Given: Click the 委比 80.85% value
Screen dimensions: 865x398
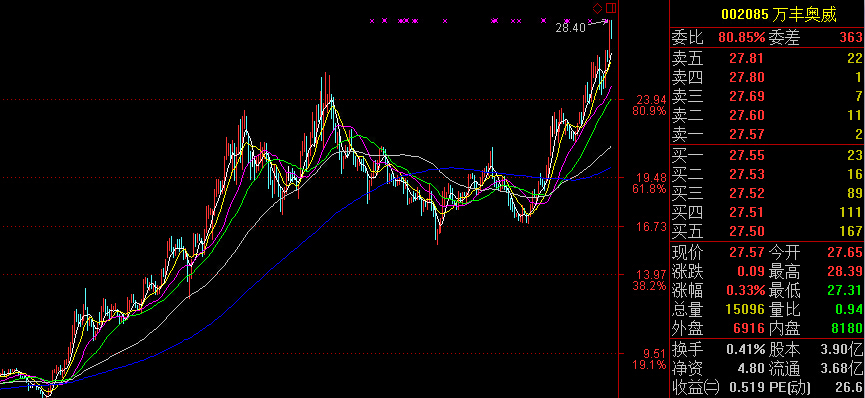Looking at the screenshot, I should 741,38.
